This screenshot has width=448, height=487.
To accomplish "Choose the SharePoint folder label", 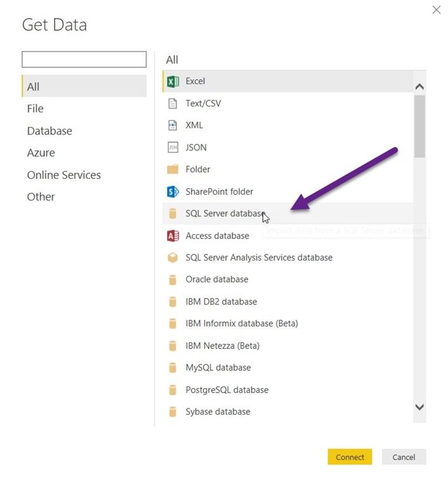I will [x=220, y=192].
